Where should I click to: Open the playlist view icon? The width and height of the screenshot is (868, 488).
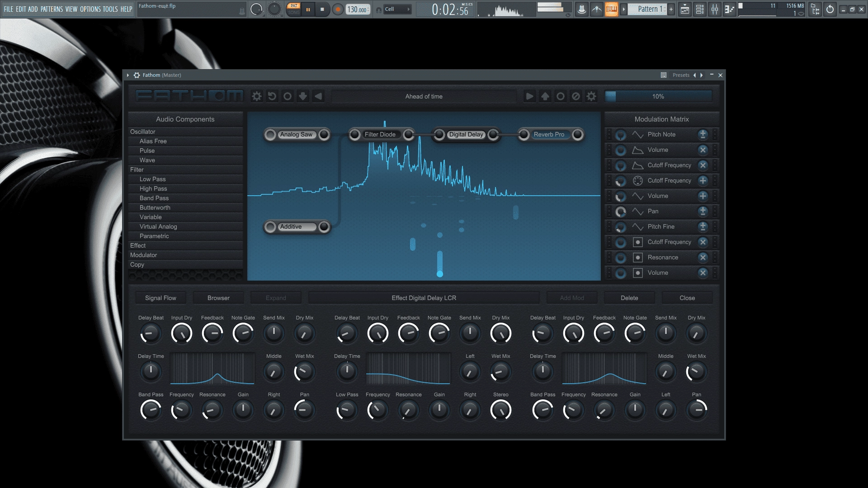click(685, 9)
